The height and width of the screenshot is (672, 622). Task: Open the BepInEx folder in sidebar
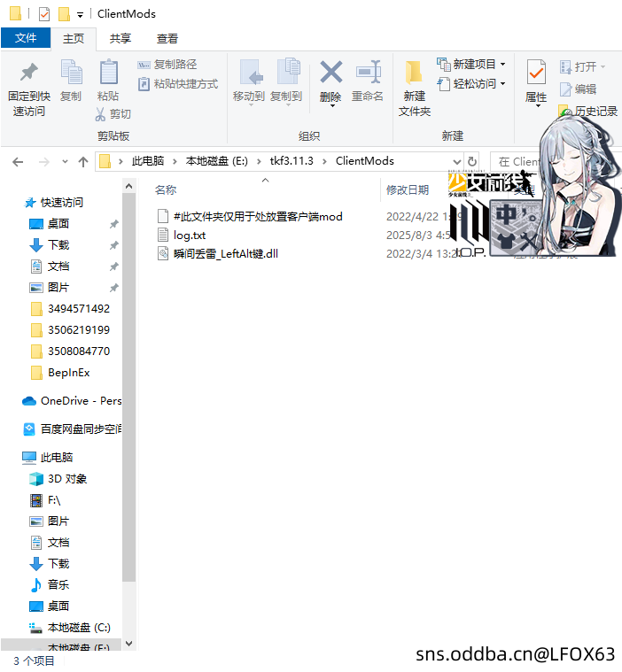click(68, 373)
